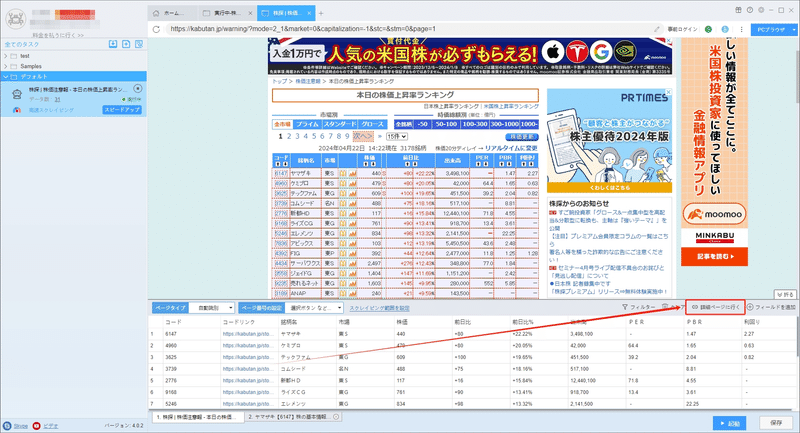800x433 pixels.
Task: Click the Skype icon in bottom-left
Action: tap(7, 426)
